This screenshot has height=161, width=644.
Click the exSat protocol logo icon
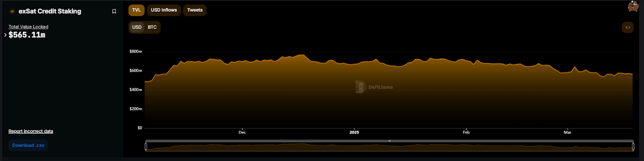pos(12,11)
